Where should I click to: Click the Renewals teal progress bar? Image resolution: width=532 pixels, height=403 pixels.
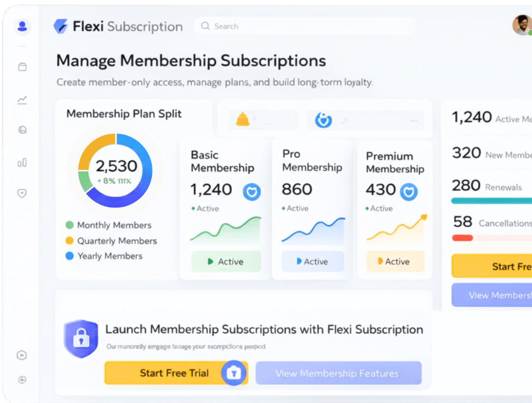(491, 201)
